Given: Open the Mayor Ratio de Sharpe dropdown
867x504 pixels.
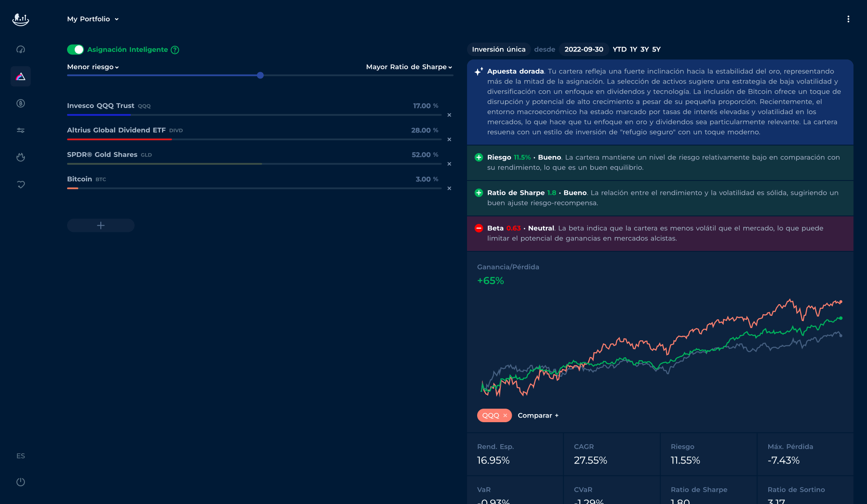Looking at the screenshot, I should 409,67.
